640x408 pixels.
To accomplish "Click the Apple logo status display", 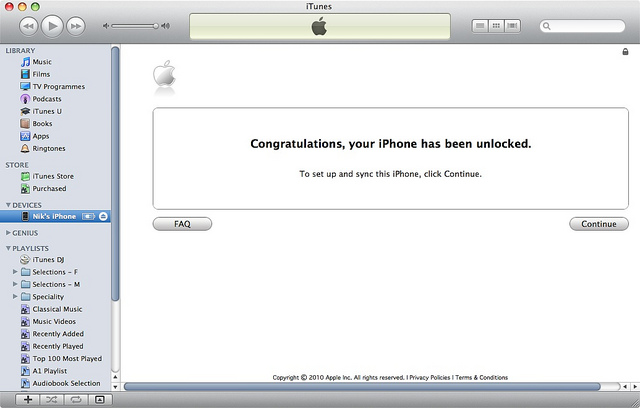I will [x=320, y=27].
